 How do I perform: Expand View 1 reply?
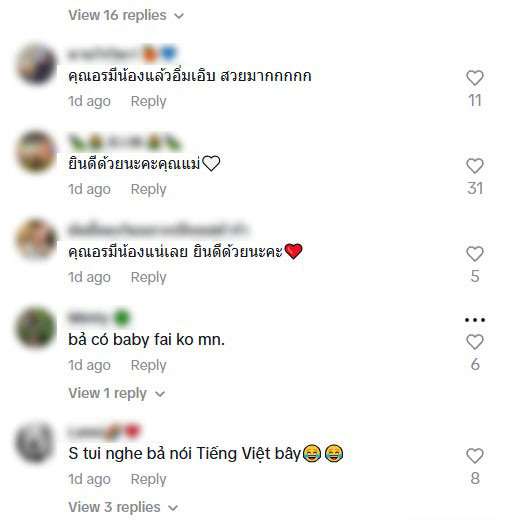click(117, 393)
